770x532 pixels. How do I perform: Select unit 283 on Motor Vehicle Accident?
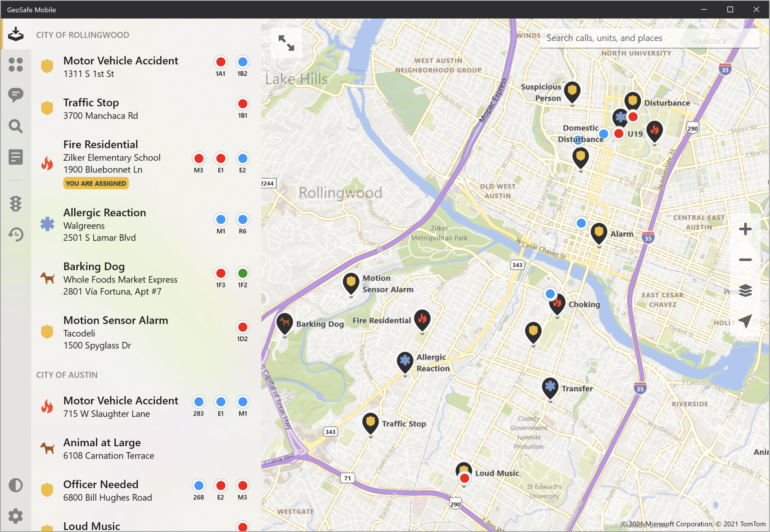pos(199,402)
